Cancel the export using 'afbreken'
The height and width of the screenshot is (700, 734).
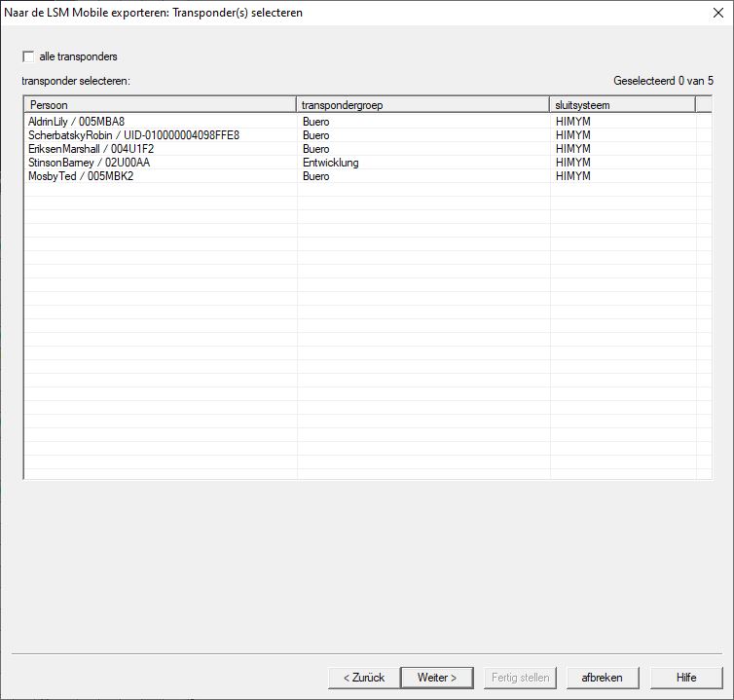pos(602,678)
